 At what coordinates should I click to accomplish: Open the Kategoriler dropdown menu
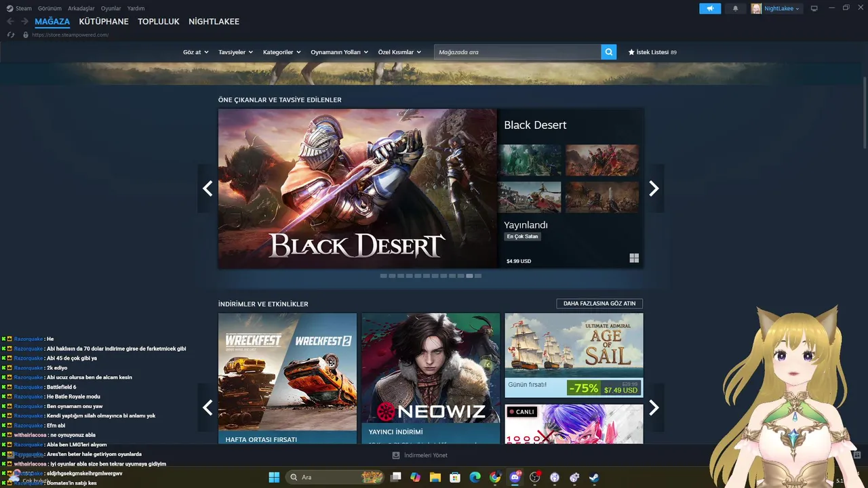coord(281,52)
